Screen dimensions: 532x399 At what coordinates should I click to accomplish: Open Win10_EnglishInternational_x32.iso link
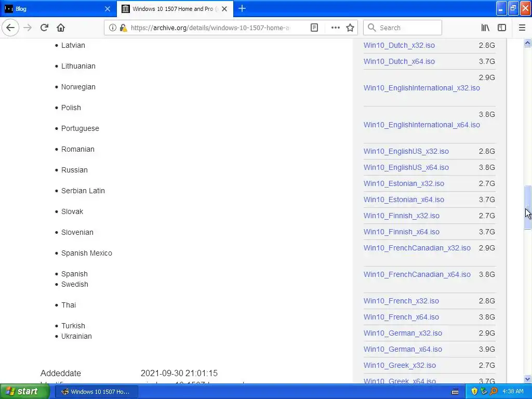click(422, 88)
